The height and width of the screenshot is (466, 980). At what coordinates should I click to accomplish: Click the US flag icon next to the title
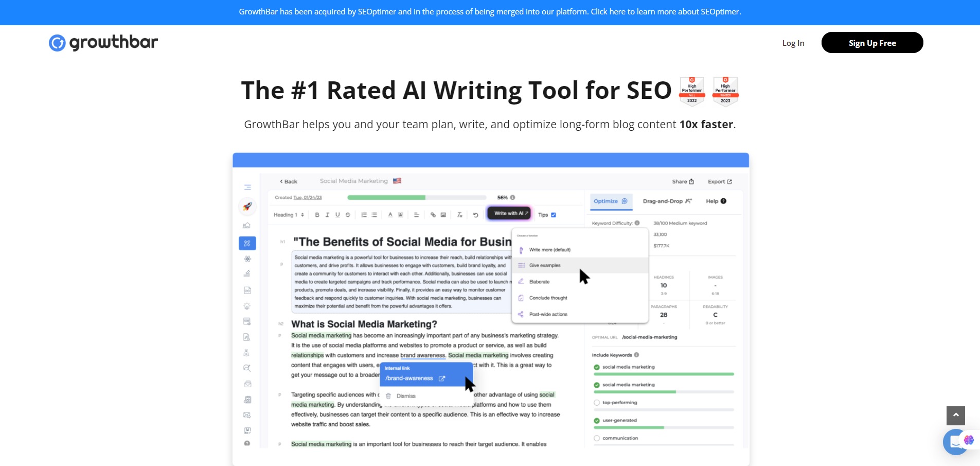(x=397, y=181)
